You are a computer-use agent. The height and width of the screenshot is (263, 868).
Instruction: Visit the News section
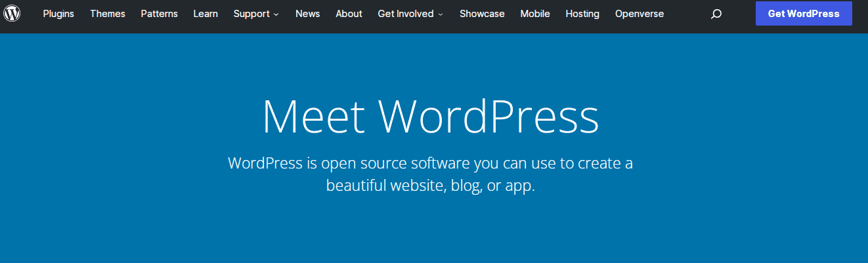(x=307, y=14)
